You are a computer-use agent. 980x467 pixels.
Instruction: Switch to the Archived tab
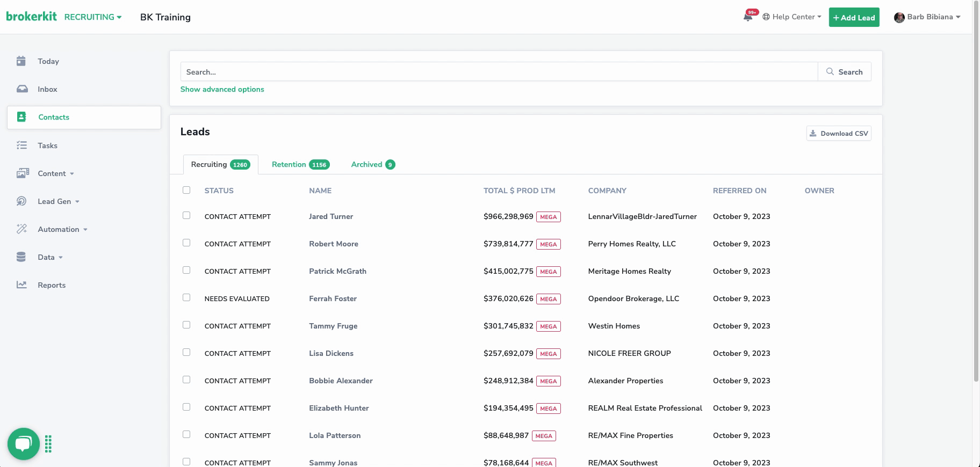[x=372, y=164]
